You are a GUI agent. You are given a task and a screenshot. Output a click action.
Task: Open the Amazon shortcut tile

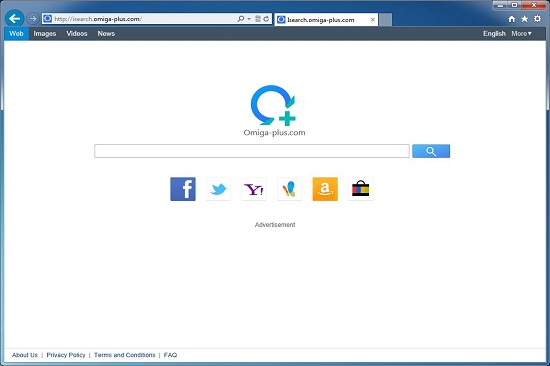325,189
